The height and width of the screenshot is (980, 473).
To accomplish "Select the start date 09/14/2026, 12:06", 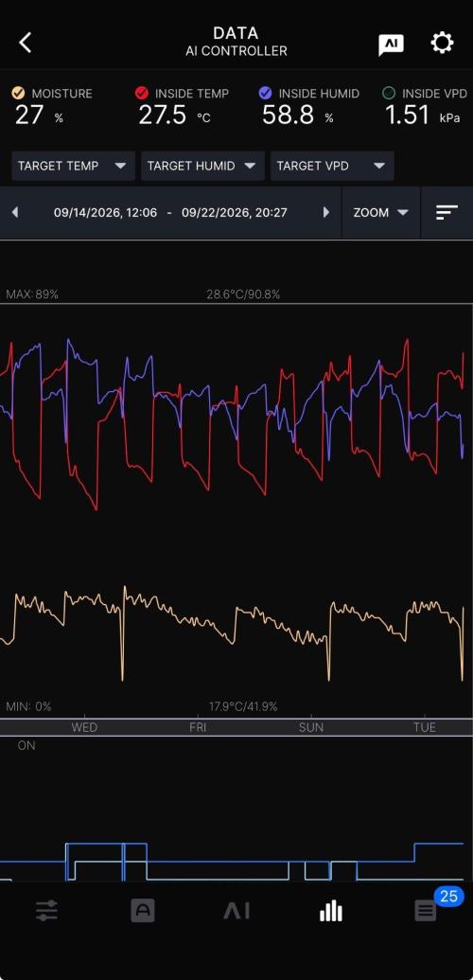I will coord(105,212).
